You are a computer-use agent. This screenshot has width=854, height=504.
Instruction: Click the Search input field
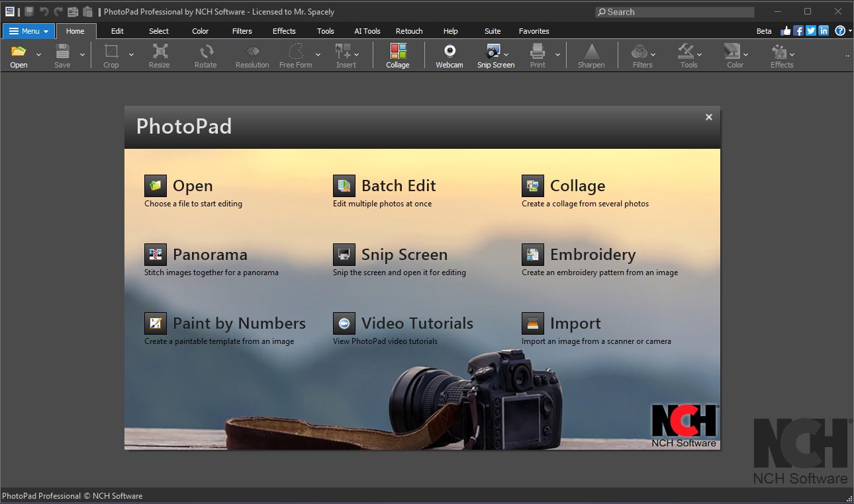675,12
